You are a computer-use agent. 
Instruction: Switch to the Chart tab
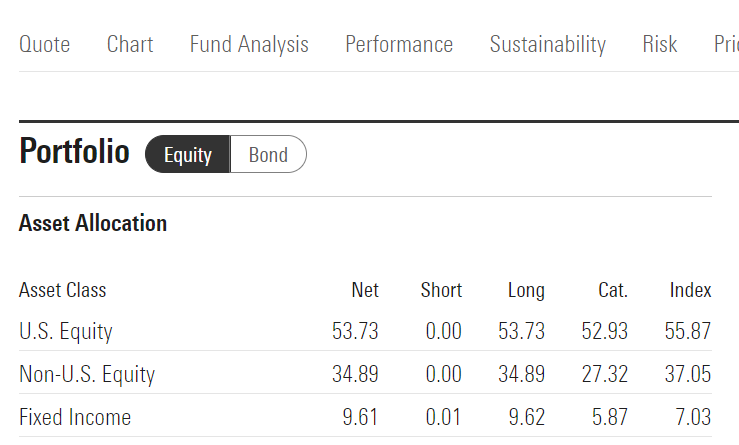pyautogui.click(x=130, y=44)
